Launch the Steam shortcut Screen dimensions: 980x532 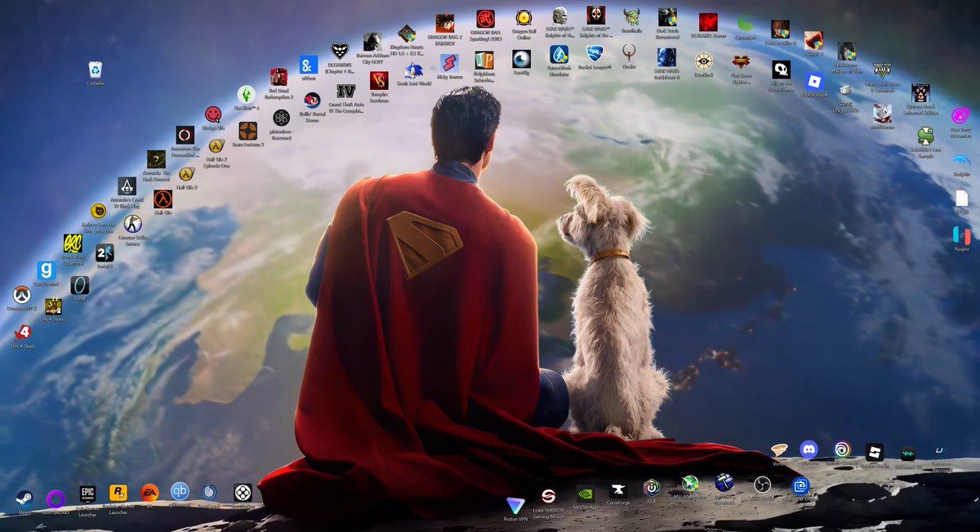point(24,498)
